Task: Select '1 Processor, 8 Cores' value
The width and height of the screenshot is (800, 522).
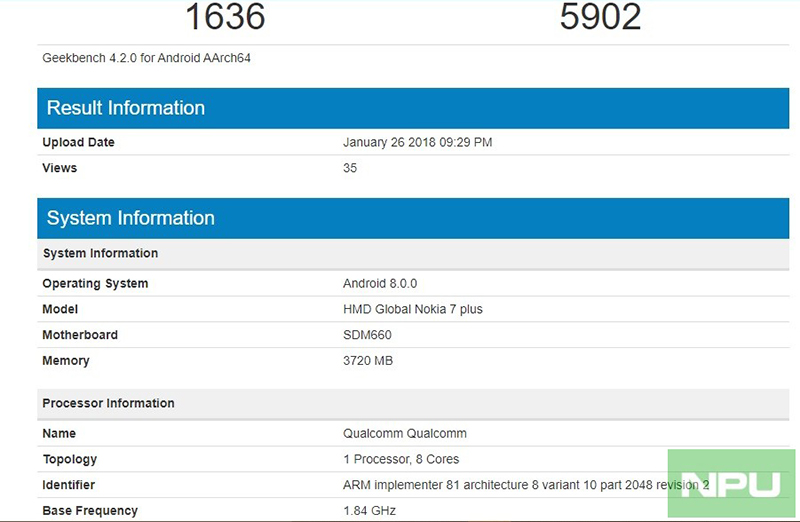Action: (401, 459)
